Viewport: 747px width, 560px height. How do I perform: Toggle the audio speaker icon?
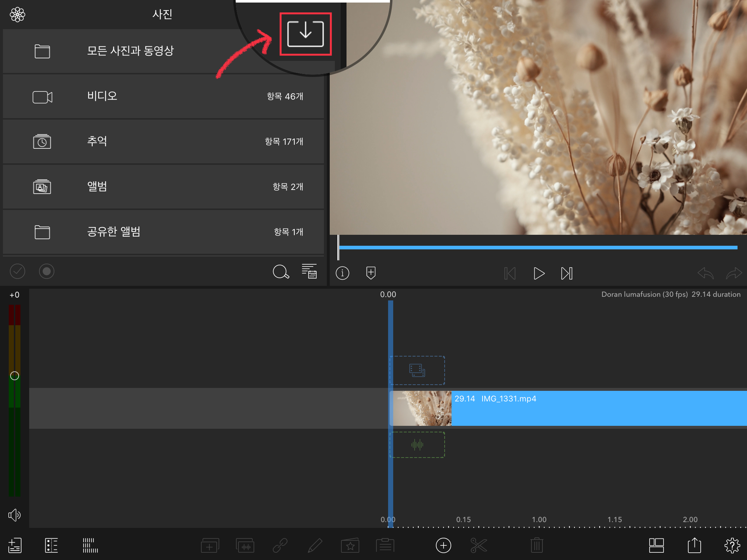14,515
